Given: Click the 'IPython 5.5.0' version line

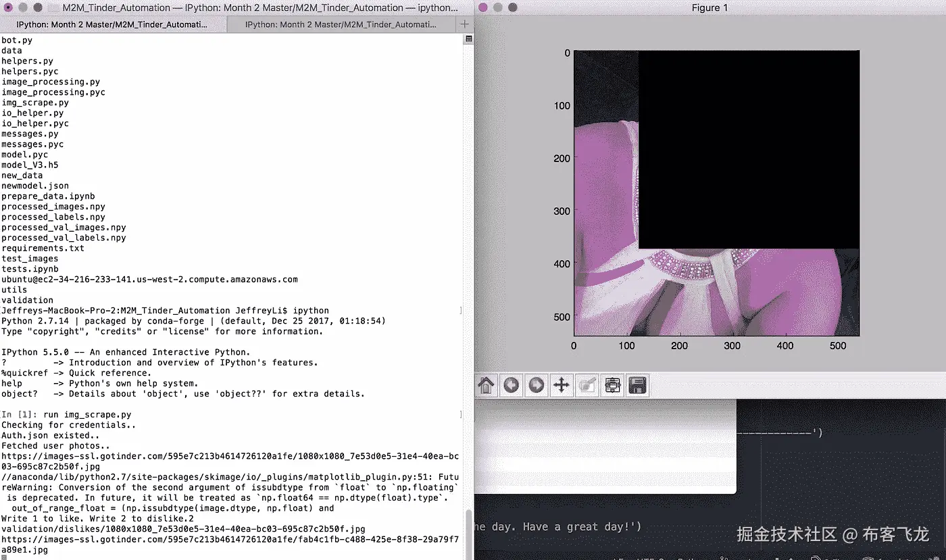Looking at the screenshot, I should 126,352.
